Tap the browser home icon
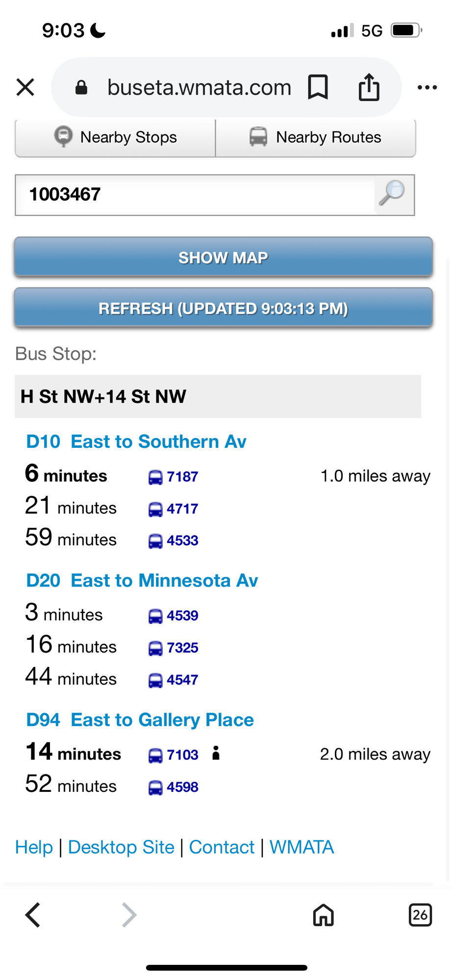The image size is (453, 980). pyautogui.click(x=323, y=914)
